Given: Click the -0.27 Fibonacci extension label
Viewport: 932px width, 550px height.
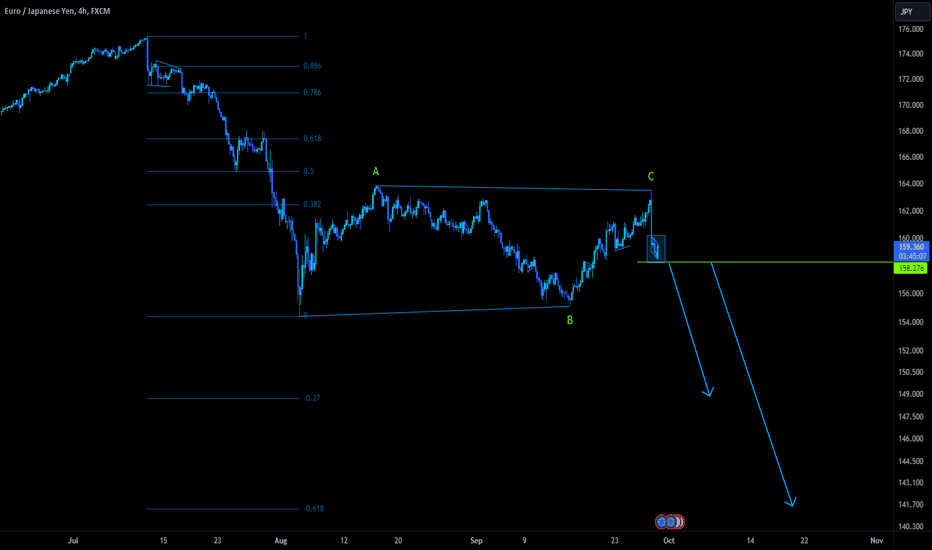Looking at the screenshot, I should coord(312,398).
